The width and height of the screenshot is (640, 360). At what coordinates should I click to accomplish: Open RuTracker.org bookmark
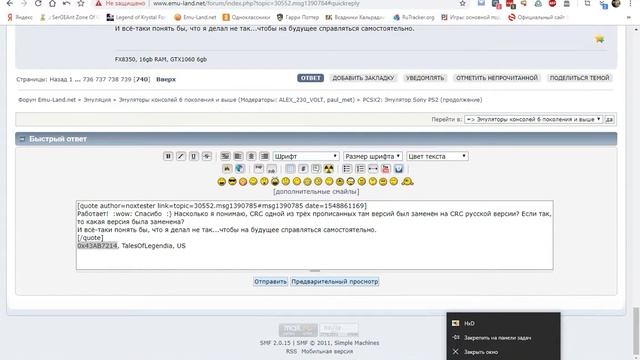pyautogui.click(x=414, y=18)
